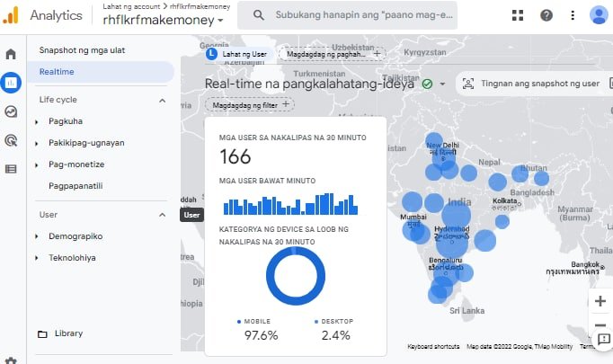This screenshot has height=364, width=613.
Task: Click the map feedback icon
Action: click(x=601, y=337)
